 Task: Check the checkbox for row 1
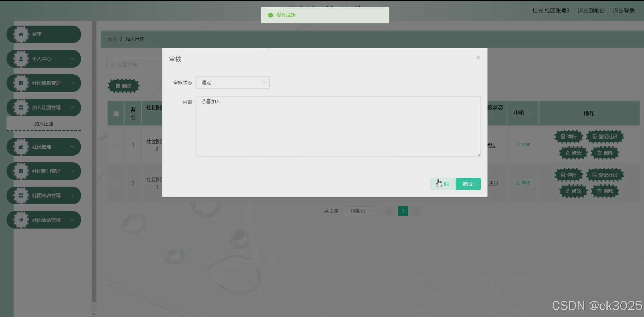[x=115, y=145]
